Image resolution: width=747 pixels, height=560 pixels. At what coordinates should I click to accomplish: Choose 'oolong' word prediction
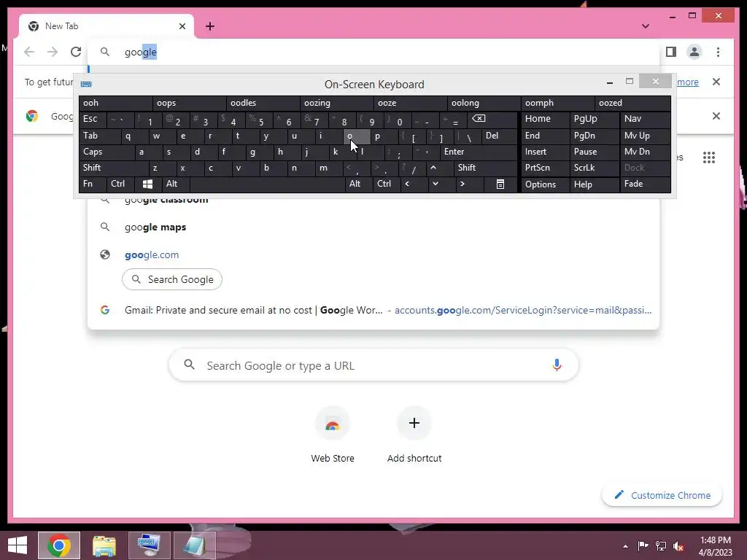484,103
